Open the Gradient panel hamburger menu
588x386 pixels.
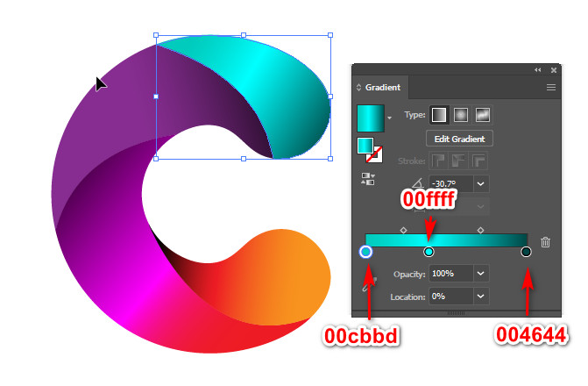click(551, 88)
